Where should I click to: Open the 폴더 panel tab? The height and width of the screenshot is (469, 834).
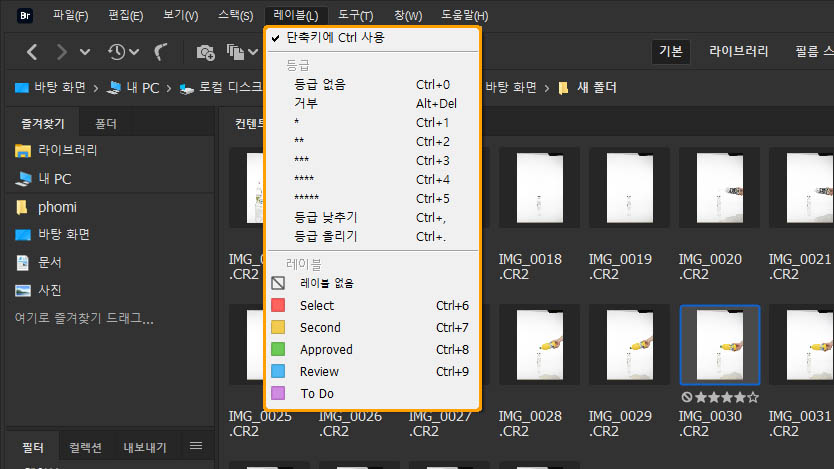tap(105, 123)
